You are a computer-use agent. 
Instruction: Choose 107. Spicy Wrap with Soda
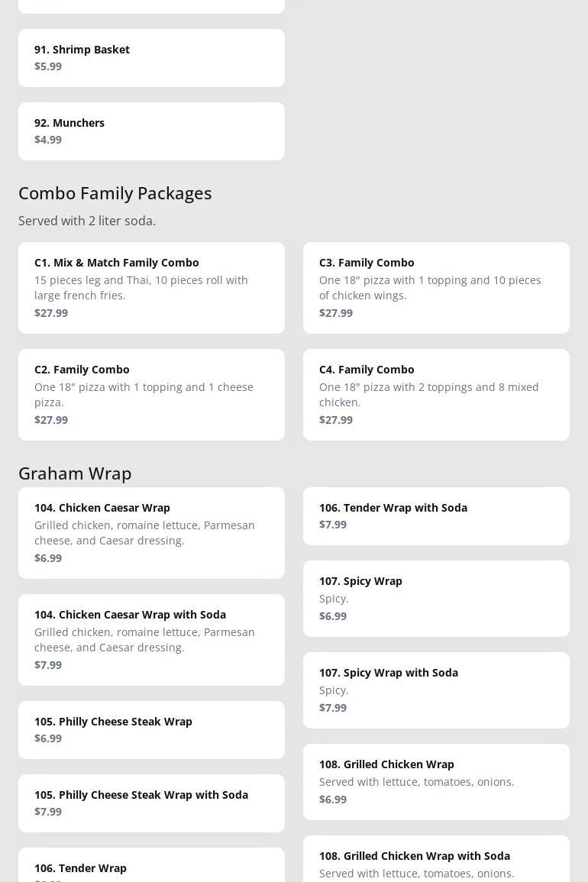pos(436,690)
